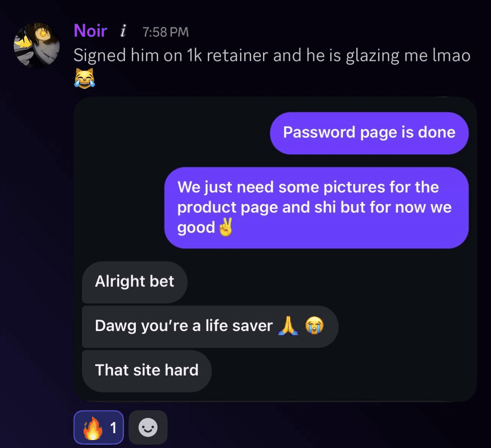Click the word 'glazing' in the message

pyautogui.click(x=372, y=56)
